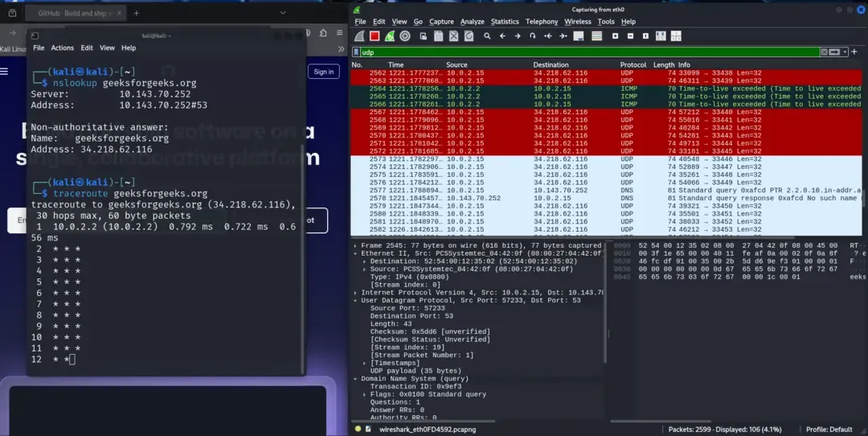Open the Wireless menu
Viewport: 868px width, 436px height.
click(x=578, y=22)
